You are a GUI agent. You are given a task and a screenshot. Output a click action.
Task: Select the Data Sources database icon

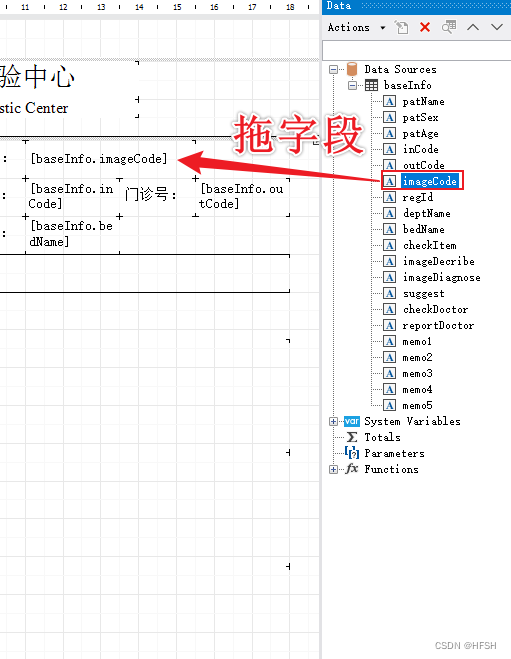point(352,69)
